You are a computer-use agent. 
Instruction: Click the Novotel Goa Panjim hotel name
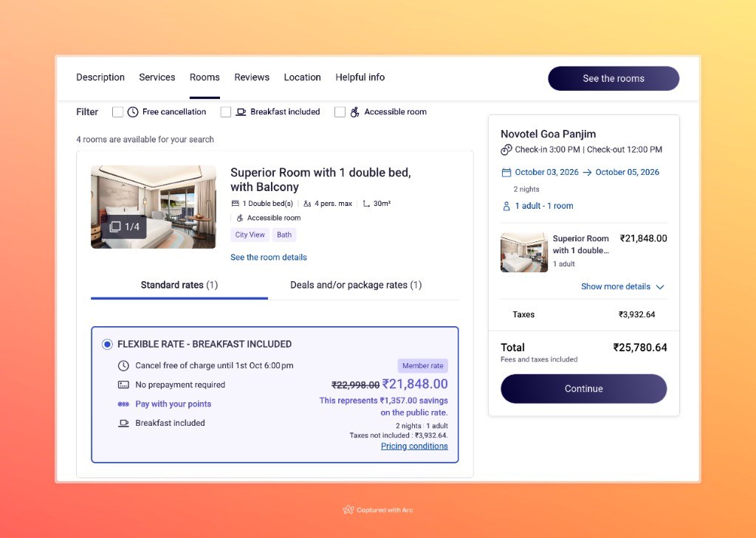click(x=549, y=134)
